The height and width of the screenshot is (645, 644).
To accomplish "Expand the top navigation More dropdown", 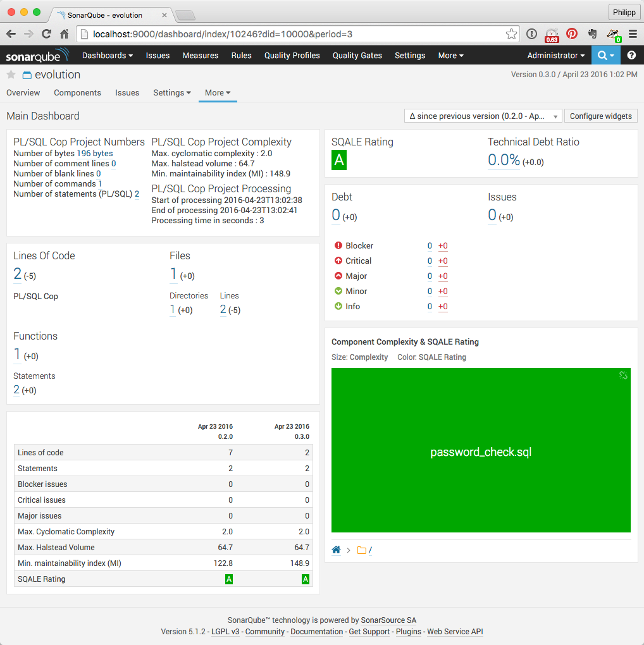I will (x=450, y=55).
